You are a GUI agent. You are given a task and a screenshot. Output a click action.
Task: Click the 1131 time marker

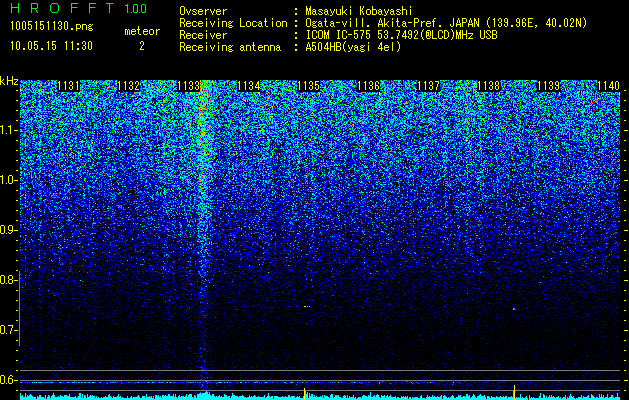coord(69,86)
